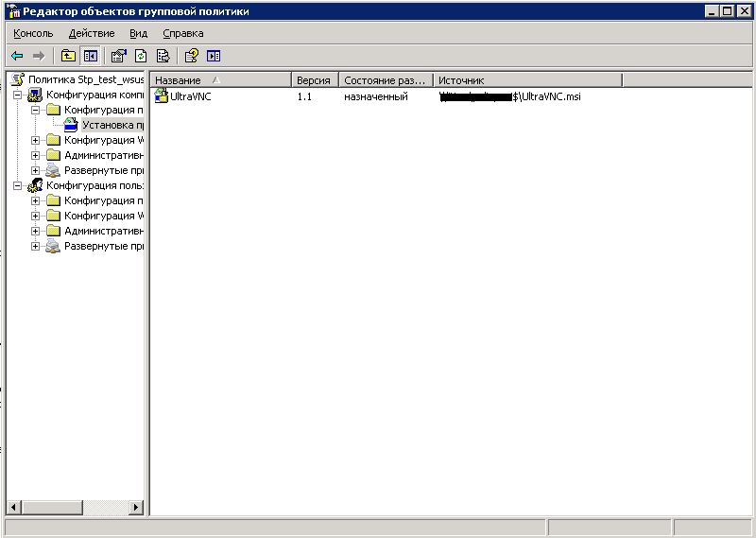Expand Административные шаблоны under computer configuration
The image size is (756, 538).
[x=35, y=155]
